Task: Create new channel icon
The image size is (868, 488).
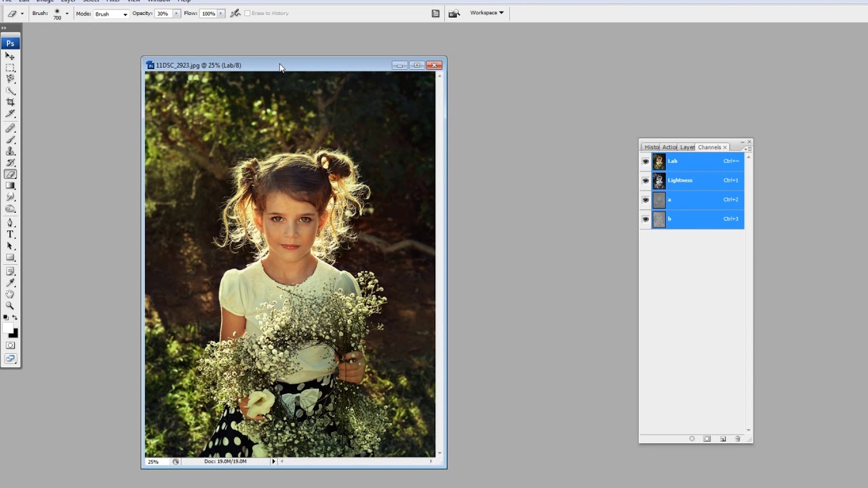Action: 723,439
